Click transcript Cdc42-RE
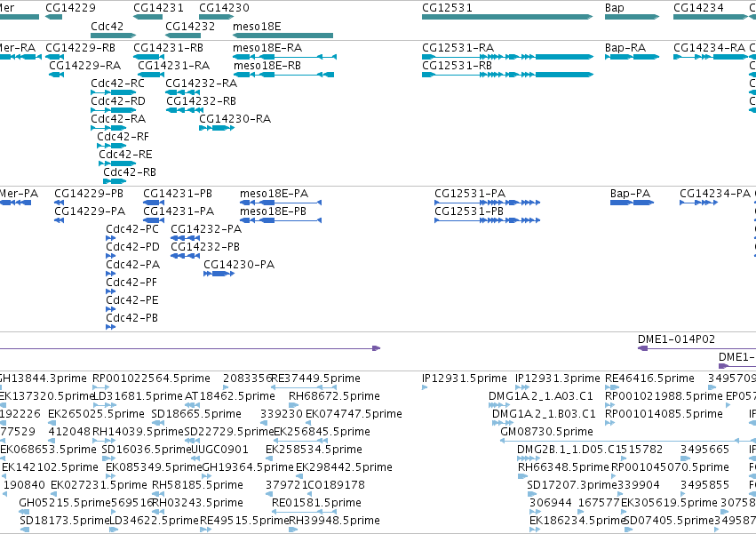 pos(125,155)
